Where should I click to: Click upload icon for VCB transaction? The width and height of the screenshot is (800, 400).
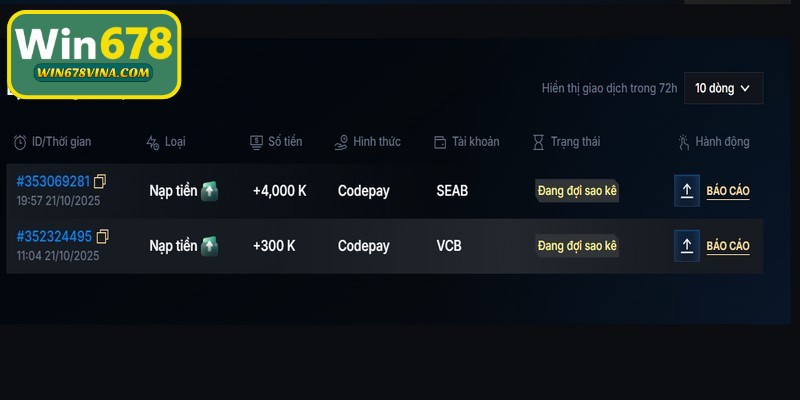[x=687, y=245]
